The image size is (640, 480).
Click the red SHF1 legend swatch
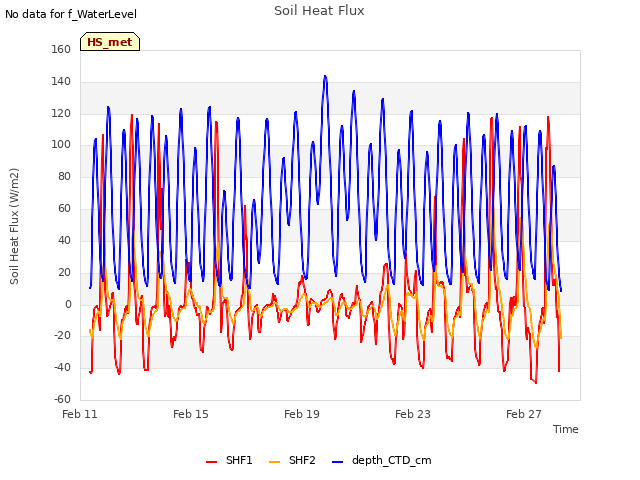click(x=211, y=462)
